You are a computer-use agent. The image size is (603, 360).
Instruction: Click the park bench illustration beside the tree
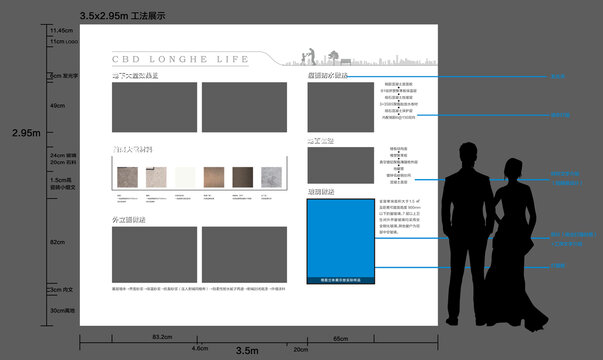click(x=346, y=62)
